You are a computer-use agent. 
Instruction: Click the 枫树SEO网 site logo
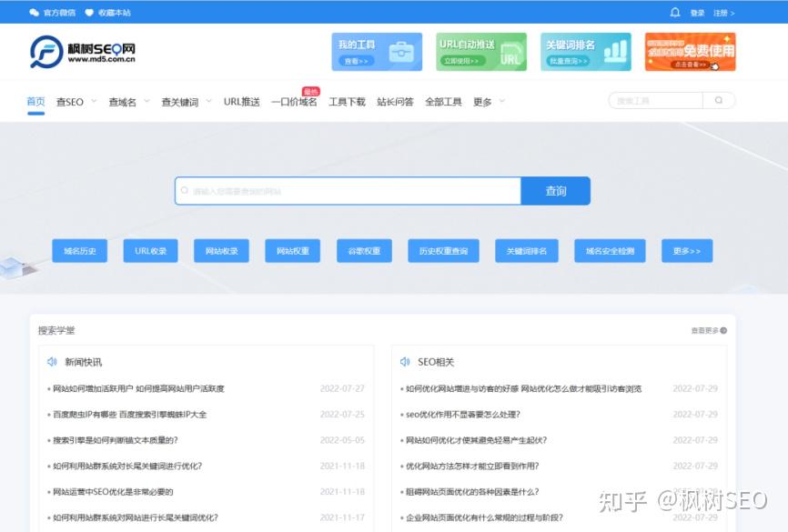pyautogui.click(x=82, y=52)
